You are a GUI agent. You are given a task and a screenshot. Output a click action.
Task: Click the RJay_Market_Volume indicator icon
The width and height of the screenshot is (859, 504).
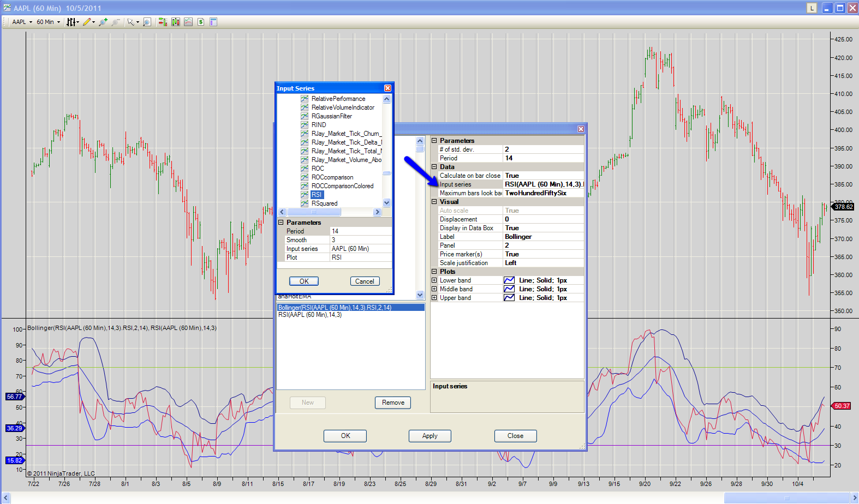tap(305, 160)
